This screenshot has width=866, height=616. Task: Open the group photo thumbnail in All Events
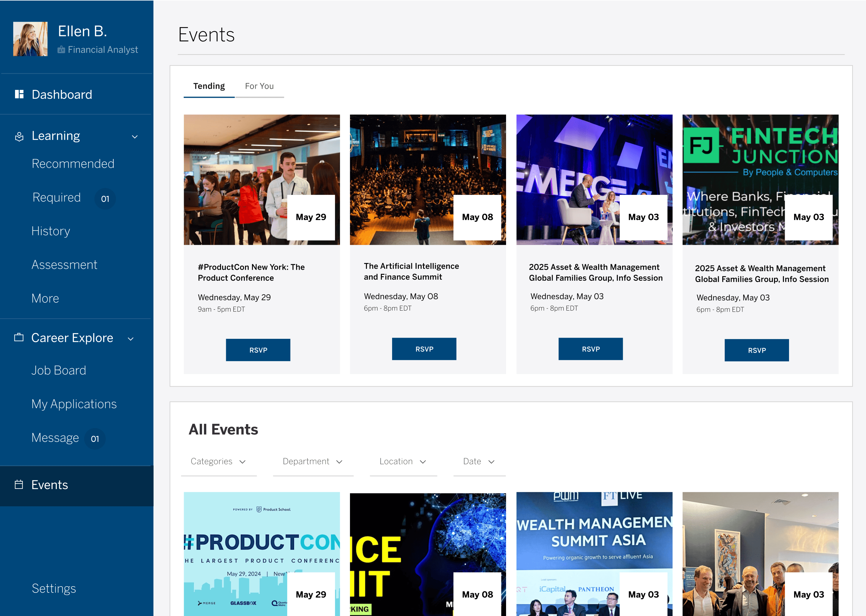click(x=760, y=554)
